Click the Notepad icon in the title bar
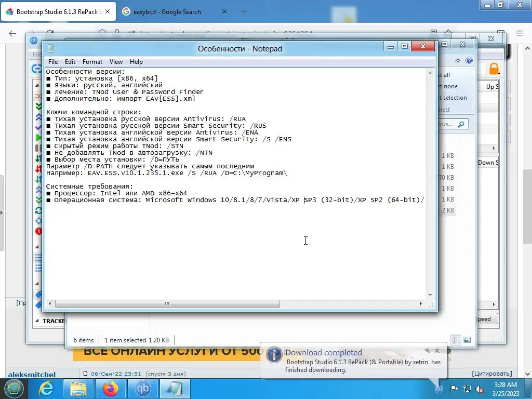532x399 pixels. click(x=50, y=48)
